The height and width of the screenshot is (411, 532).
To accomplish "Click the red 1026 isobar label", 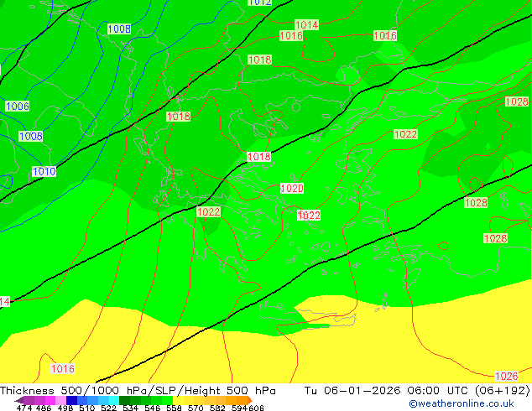I will click(506, 376).
